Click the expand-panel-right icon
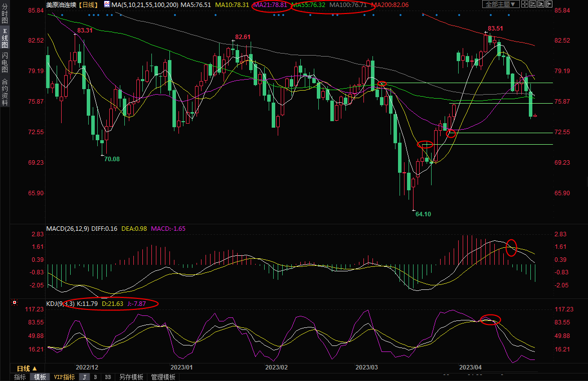Image resolution: width=588 pixels, height=381 pixels. [x=548, y=4]
